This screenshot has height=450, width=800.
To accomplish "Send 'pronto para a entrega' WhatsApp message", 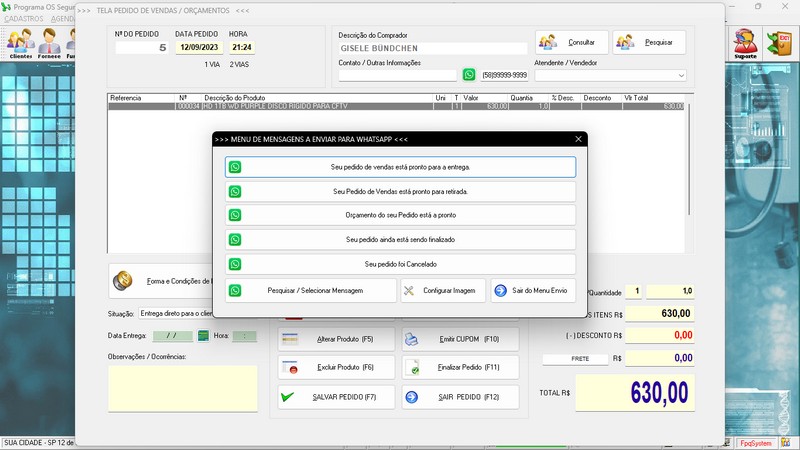I will (400, 167).
